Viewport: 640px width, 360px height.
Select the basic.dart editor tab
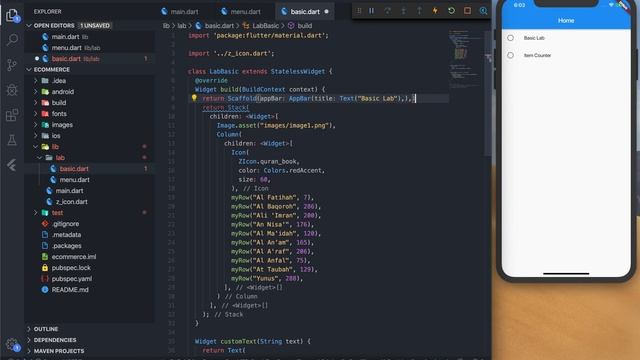[x=305, y=12]
